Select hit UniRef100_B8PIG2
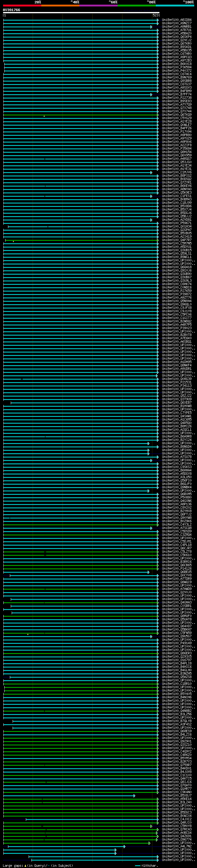The width and height of the screenshot is (197, 868). click(x=176, y=176)
